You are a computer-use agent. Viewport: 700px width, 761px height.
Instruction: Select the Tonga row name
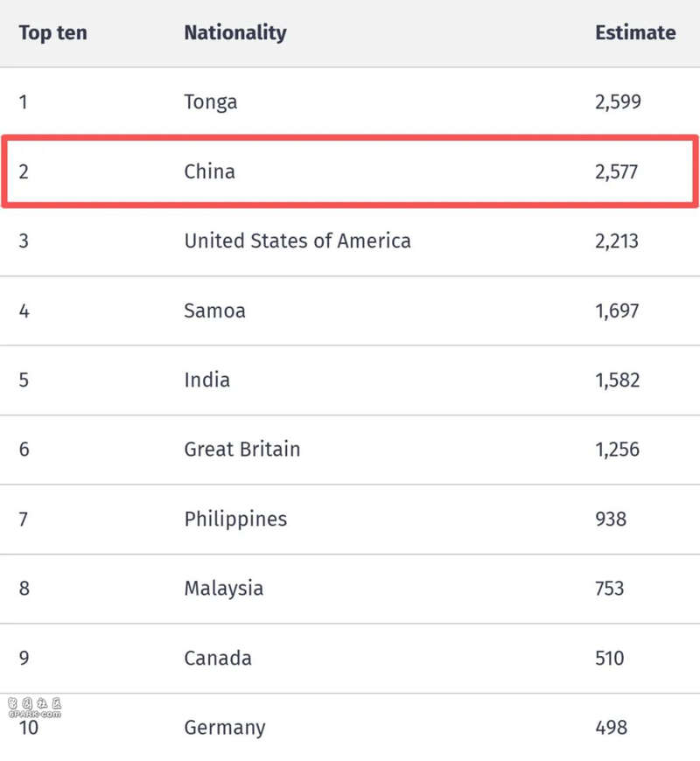point(211,102)
